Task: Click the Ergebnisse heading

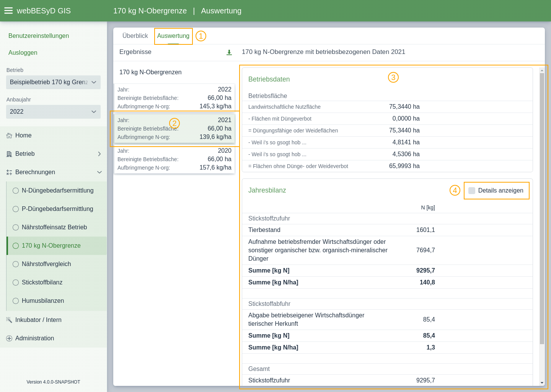Action: coord(135,52)
